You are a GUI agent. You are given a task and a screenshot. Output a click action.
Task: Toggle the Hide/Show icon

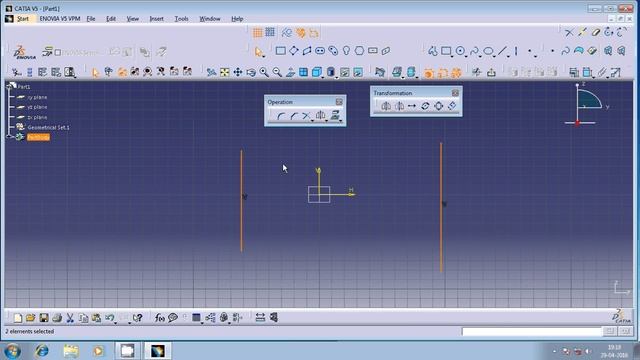[x=344, y=73]
